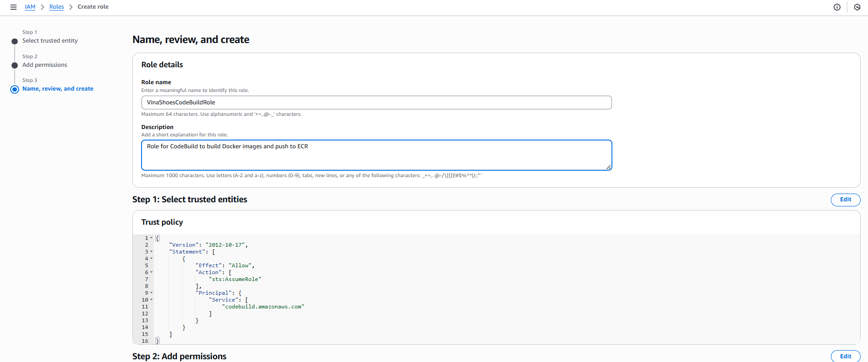Click the hexagon settings icon at top right

857,7
